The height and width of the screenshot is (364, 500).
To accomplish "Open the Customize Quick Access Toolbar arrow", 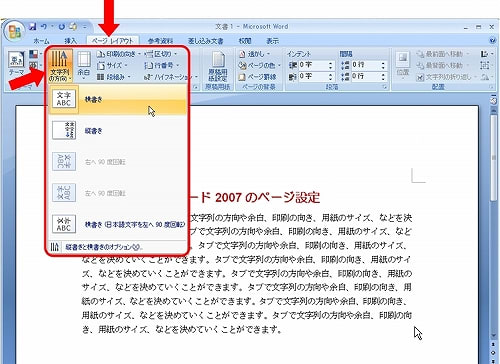I will [x=85, y=27].
